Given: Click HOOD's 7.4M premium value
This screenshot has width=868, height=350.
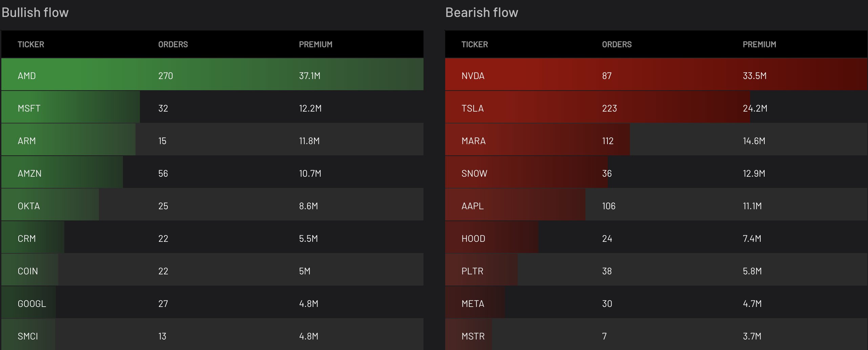Looking at the screenshot, I should click(752, 238).
